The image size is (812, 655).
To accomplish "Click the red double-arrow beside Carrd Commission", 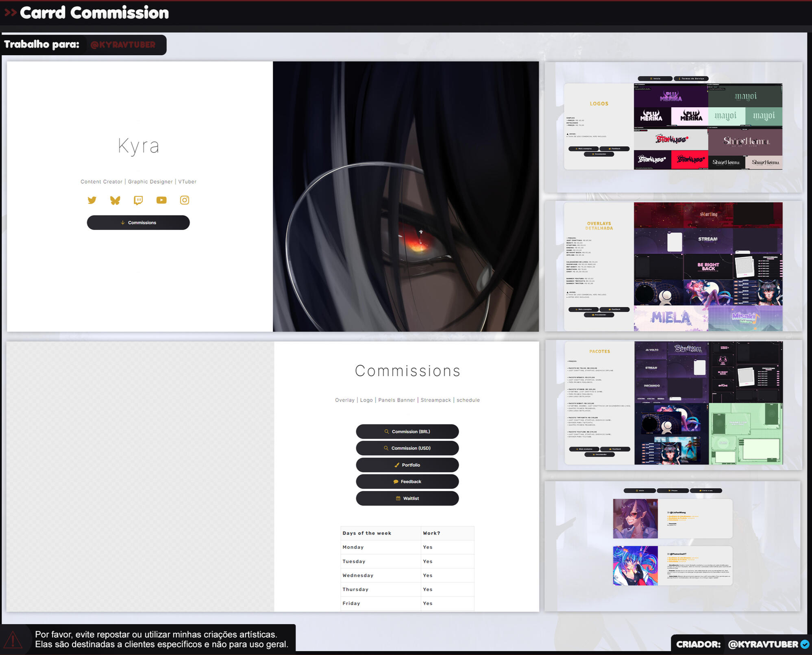I will click(x=11, y=13).
